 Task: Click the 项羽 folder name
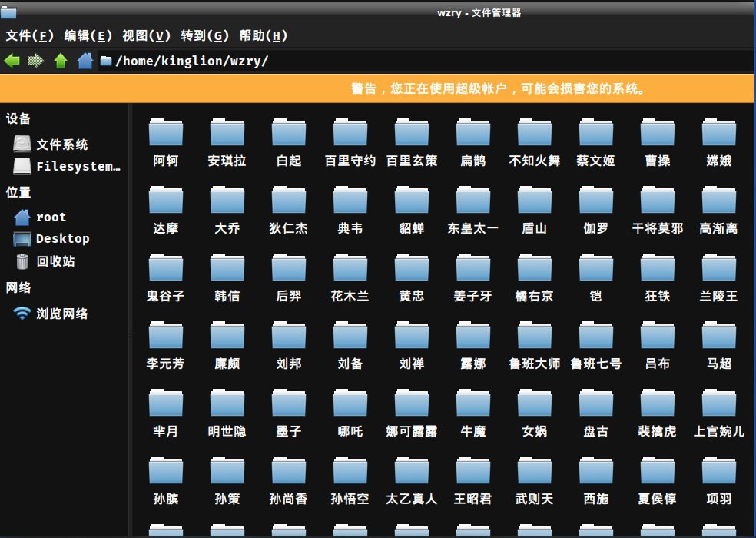[x=719, y=499]
